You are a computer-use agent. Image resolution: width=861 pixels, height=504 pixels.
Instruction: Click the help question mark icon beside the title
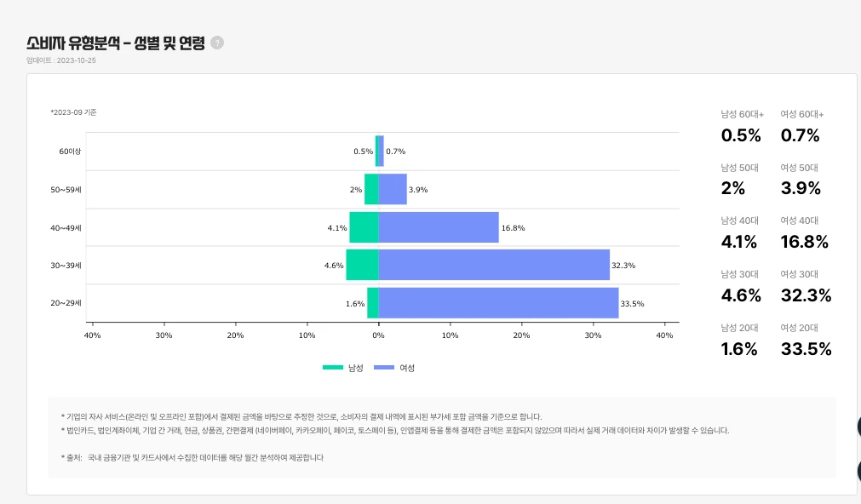point(217,43)
